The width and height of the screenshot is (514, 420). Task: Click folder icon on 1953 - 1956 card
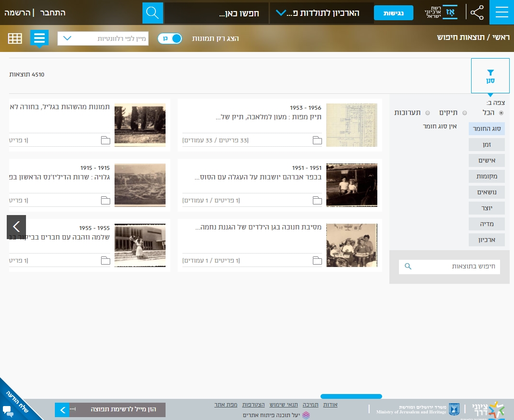click(317, 140)
